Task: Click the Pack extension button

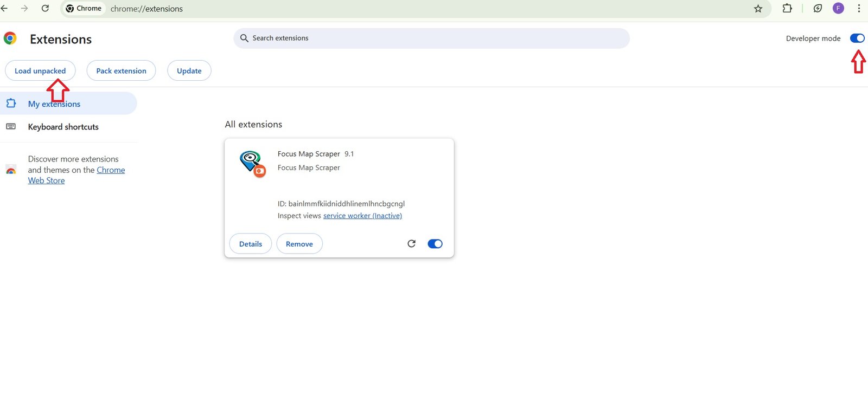Action: 121,70
